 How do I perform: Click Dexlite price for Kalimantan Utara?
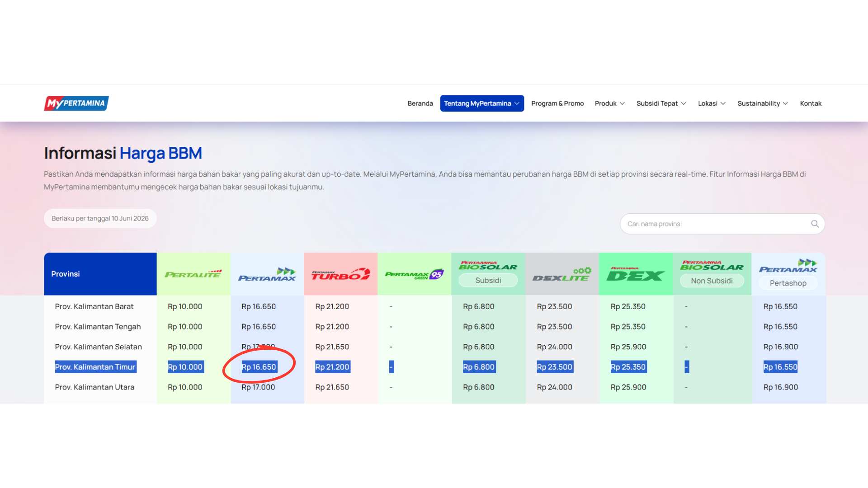(x=555, y=387)
